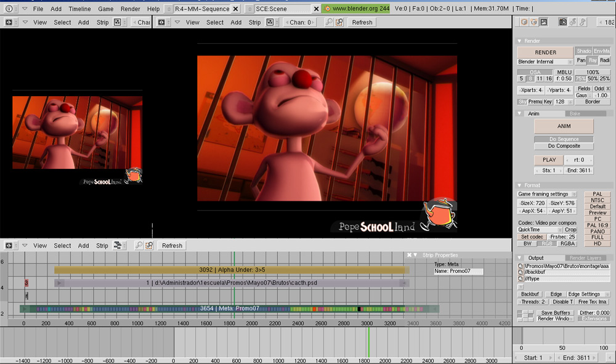This screenshot has height=364, width=616.
Task: Click the Dither: 0.000 slider
Action: 594,312
